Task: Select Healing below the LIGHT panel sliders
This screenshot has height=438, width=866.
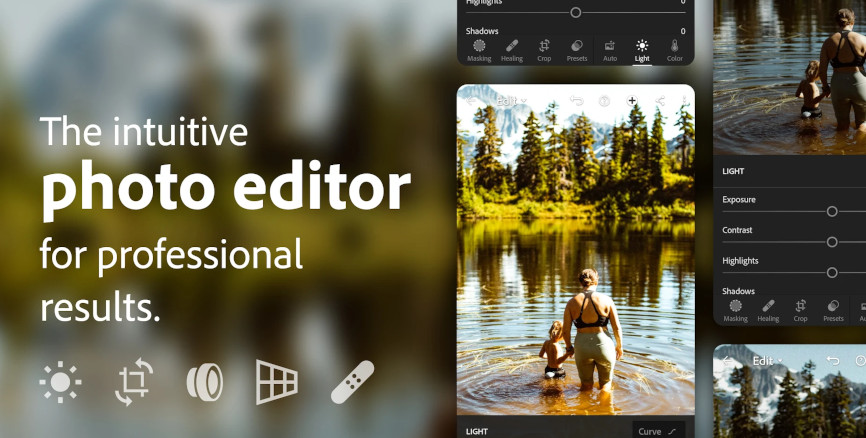Action: [768, 311]
